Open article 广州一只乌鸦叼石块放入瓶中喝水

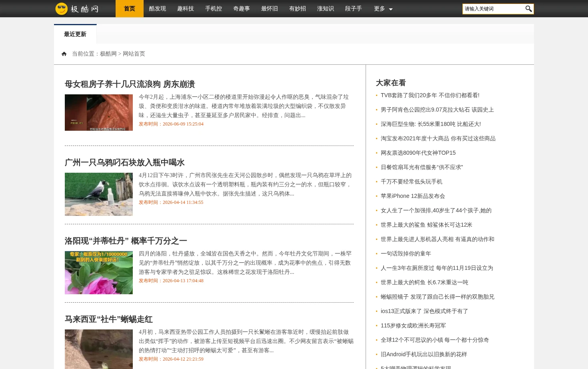(x=124, y=163)
